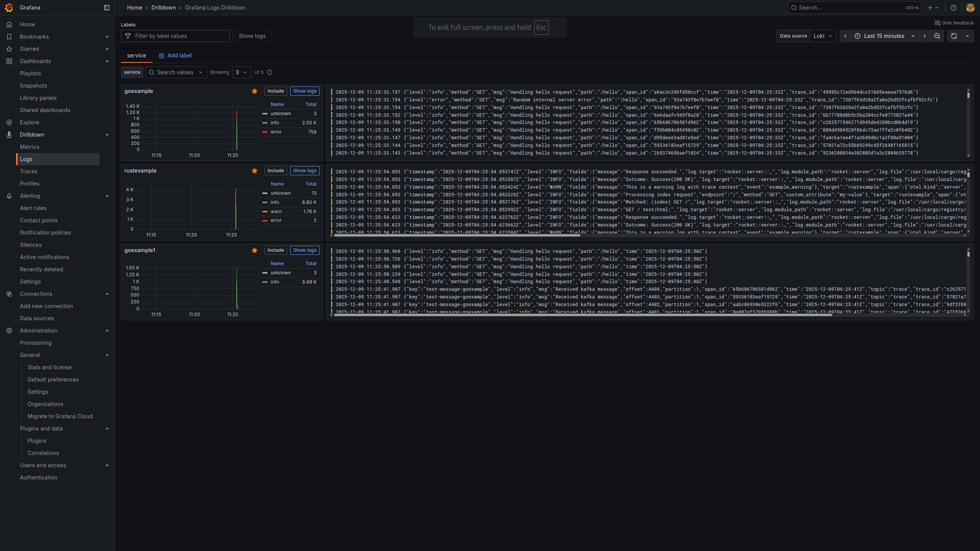
Task: Click the zoom out time range icon
Action: (937, 36)
